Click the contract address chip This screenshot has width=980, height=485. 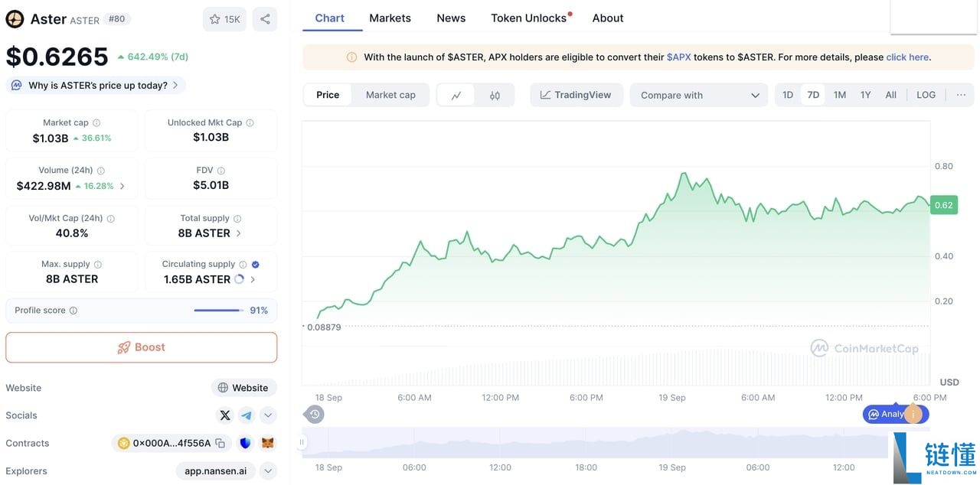171,443
